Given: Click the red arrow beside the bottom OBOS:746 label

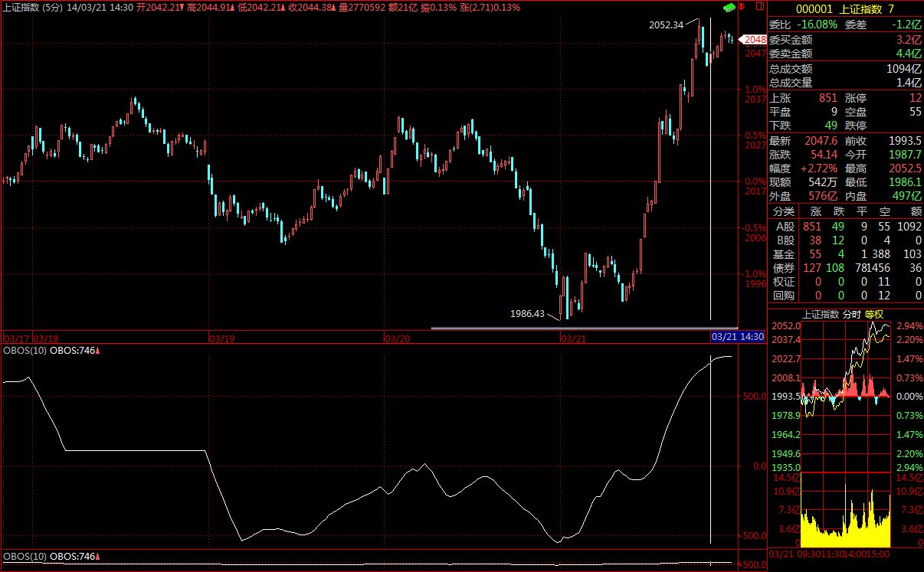Looking at the screenshot, I should 98,557.
